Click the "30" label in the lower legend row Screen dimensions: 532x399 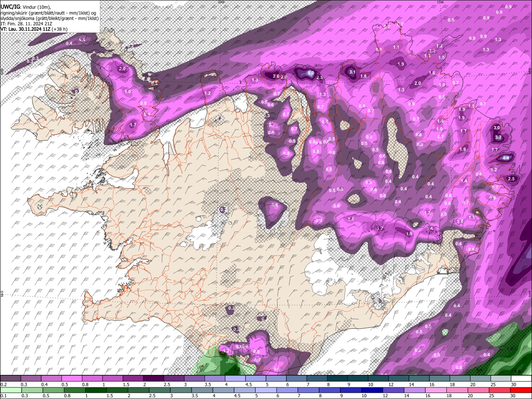(x=514, y=396)
